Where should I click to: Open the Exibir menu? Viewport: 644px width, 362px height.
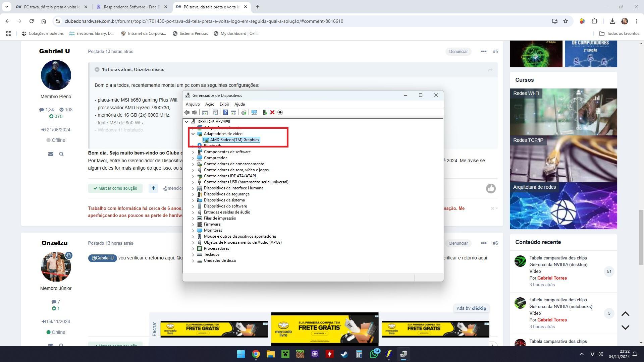coord(224,104)
